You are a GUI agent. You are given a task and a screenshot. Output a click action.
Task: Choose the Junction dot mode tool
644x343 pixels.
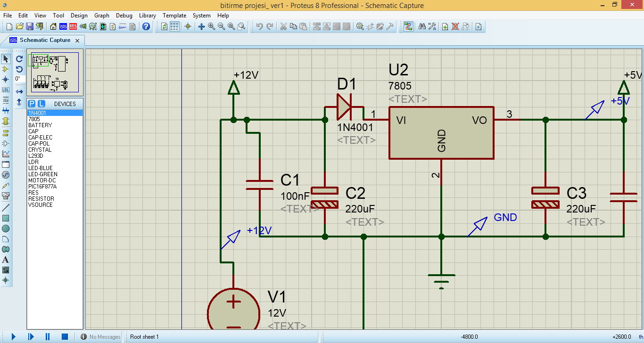tap(6, 79)
